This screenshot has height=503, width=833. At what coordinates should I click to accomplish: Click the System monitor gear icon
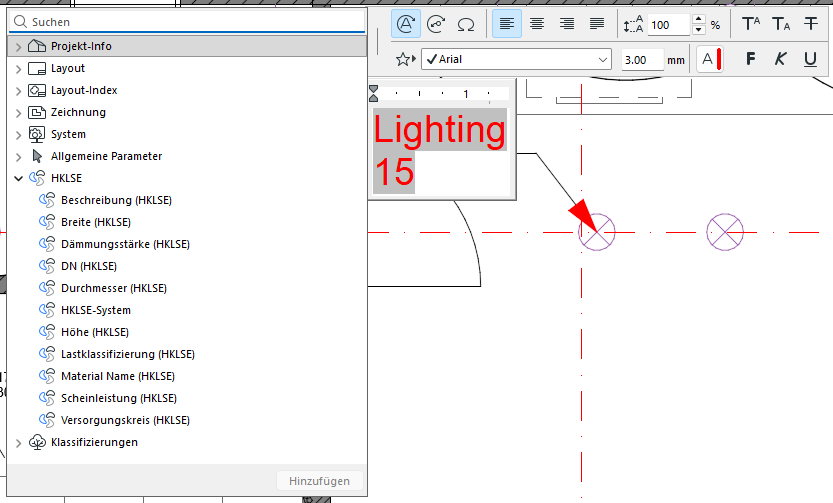click(x=37, y=134)
